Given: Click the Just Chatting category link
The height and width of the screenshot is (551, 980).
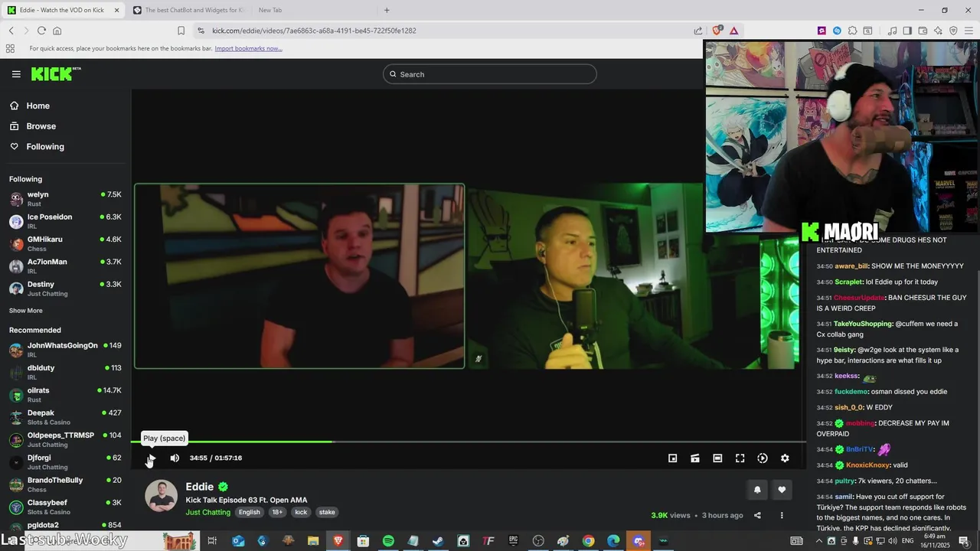Looking at the screenshot, I should pos(207,512).
